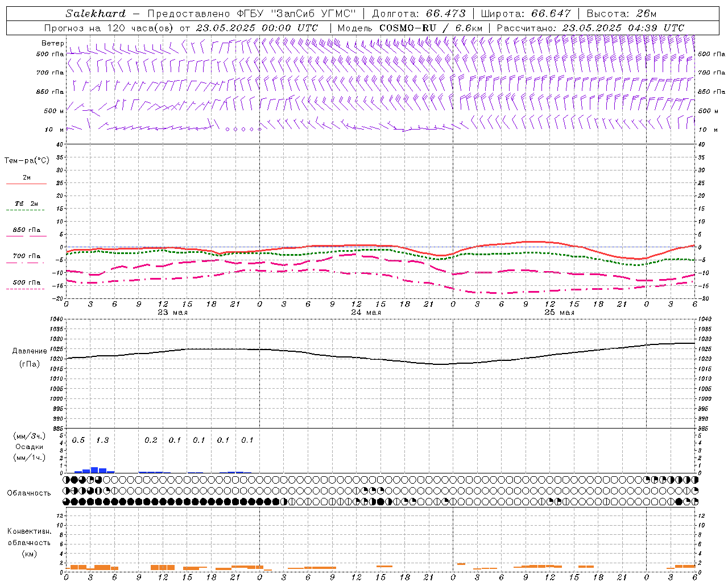Click the 0.5 precipitation amount label
728x582 pixels.
(x=78, y=440)
